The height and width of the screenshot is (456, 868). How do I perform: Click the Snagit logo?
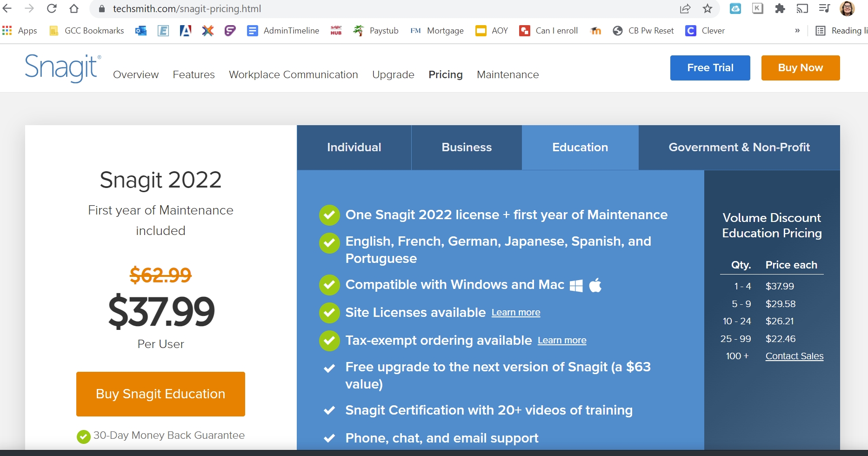coord(62,68)
